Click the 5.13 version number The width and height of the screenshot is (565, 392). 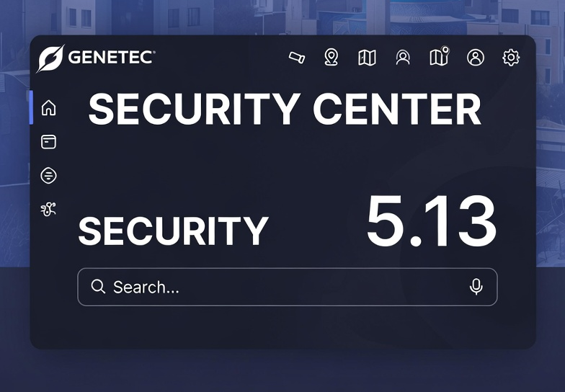[x=431, y=222]
